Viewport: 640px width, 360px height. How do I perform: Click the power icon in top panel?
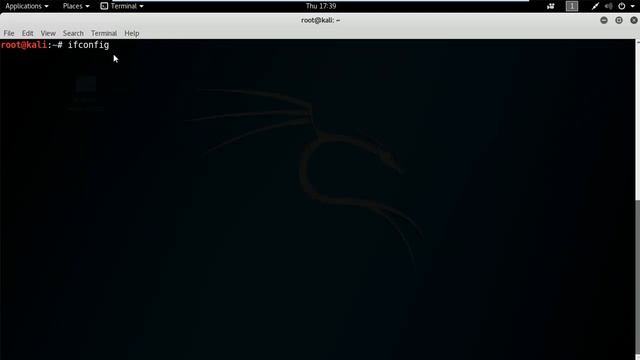[622, 6]
